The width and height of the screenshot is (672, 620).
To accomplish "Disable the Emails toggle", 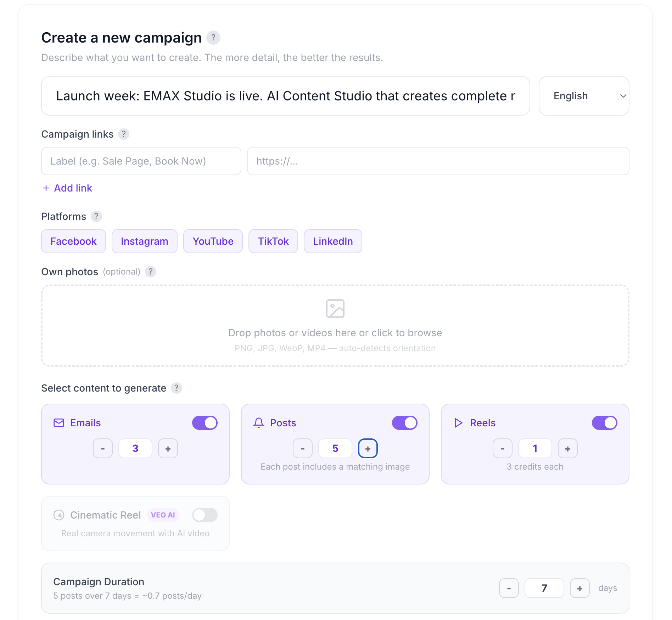I will (x=205, y=422).
